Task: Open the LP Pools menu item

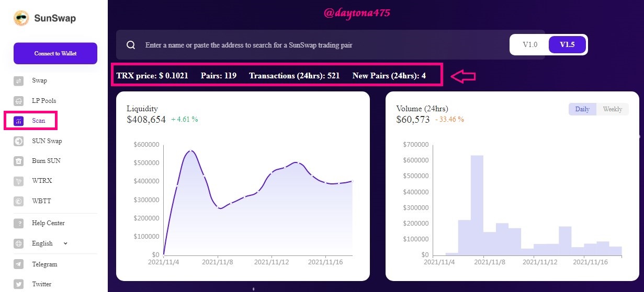Action: point(44,101)
